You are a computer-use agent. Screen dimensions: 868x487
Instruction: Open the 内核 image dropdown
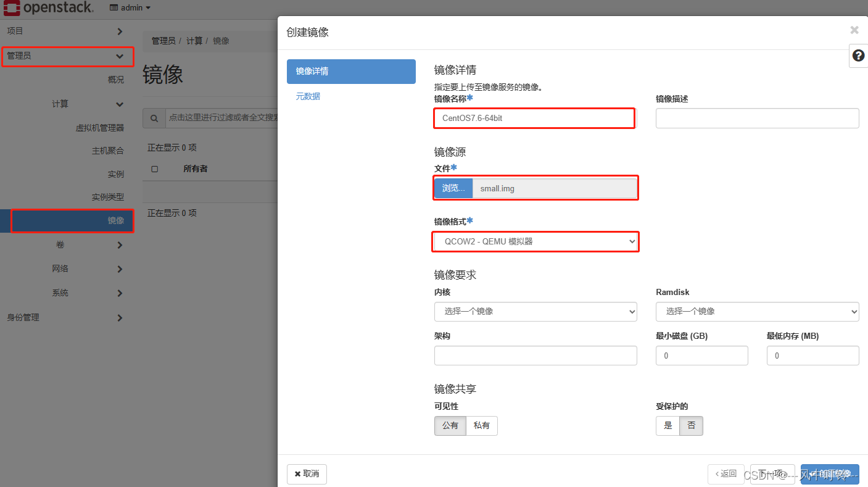pyautogui.click(x=535, y=312)
